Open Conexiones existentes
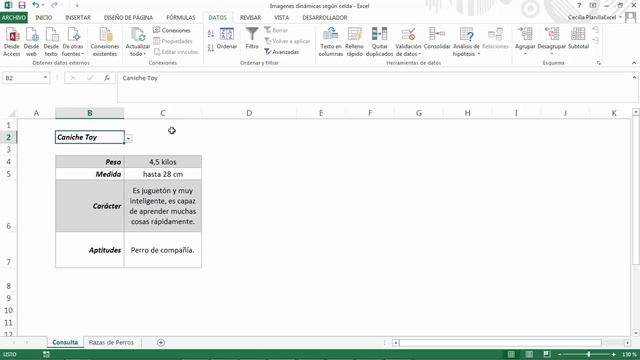Viewport: 640px width, 360px height. (x=104, y=42)
